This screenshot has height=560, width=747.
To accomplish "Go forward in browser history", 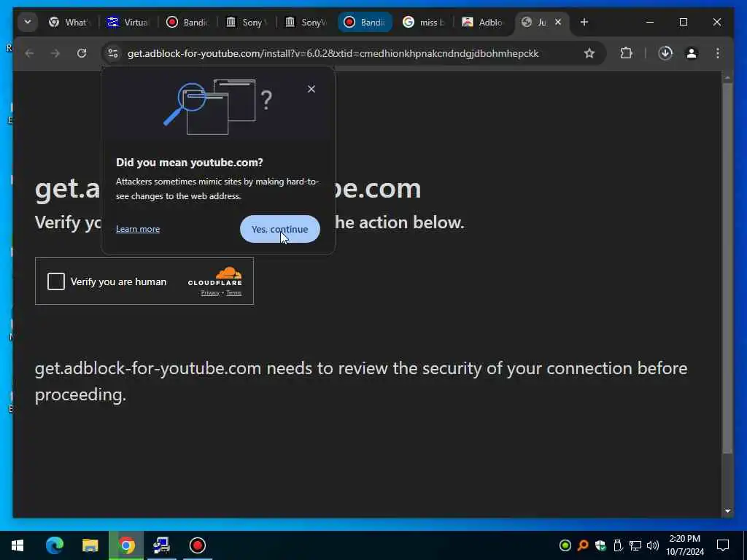I will pyautogui.click(x=55, y=53).
